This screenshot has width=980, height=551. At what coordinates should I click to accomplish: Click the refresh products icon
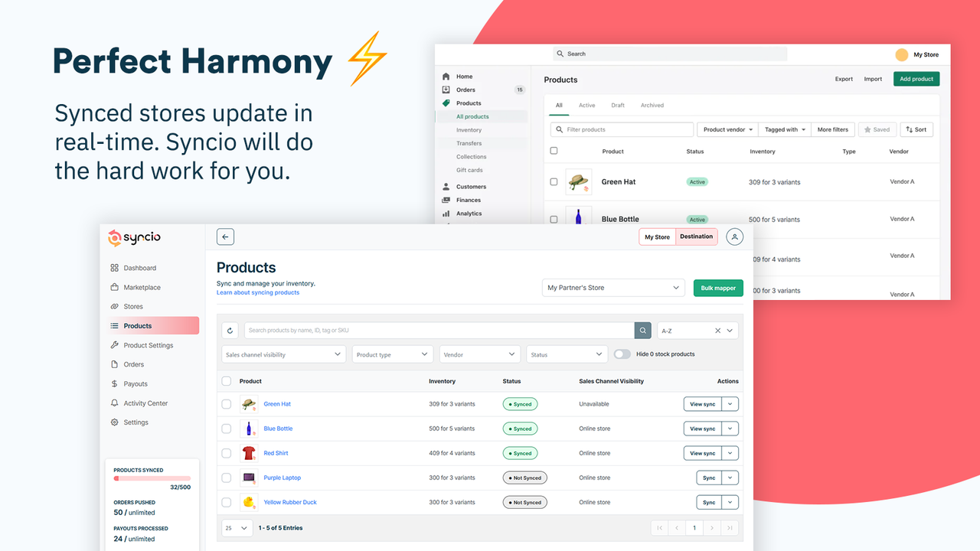click(x=230, y=331)
